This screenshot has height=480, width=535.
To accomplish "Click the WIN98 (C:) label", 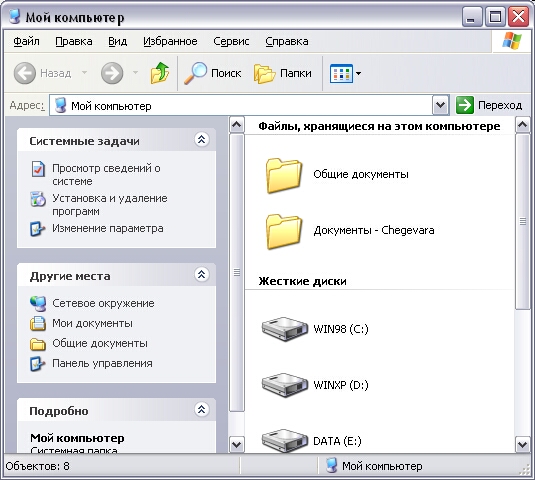I will coord(341,329).
